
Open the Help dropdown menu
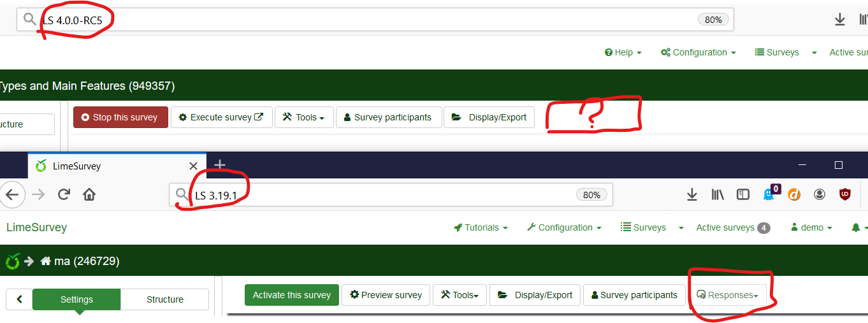point(623,52)
